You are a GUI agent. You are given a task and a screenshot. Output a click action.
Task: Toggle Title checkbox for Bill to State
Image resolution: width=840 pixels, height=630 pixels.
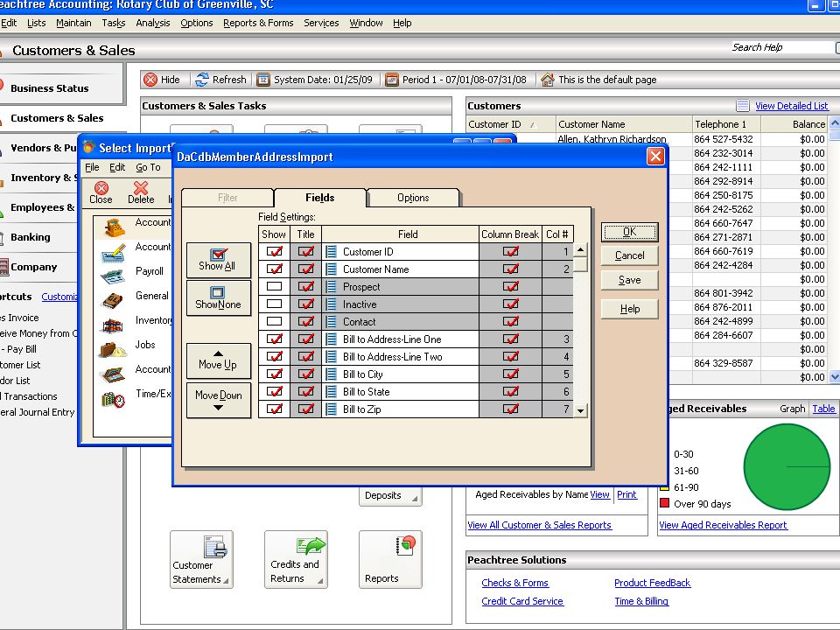[x=306, y=392]
